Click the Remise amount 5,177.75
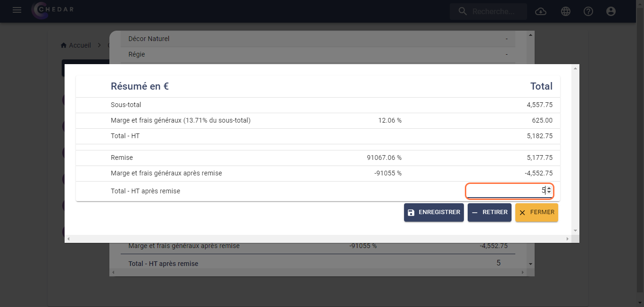Image resolution: width=644 pixels, height=307 pixels. pos(539,158)
